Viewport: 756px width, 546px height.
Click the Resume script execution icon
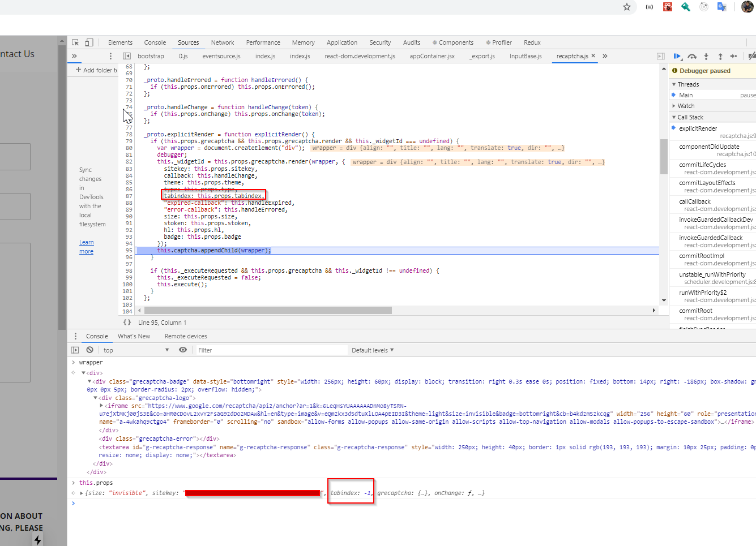pyautogui.click(x=678, y=55)
